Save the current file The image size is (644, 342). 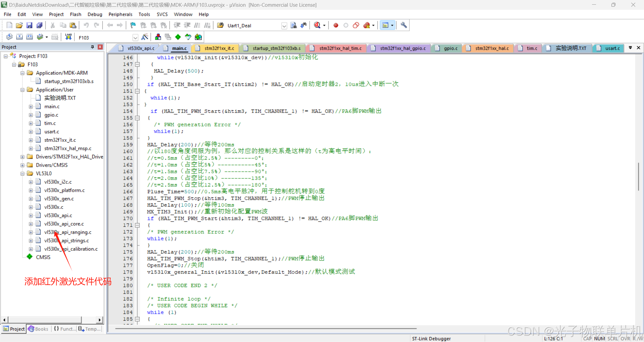(30, 25)
